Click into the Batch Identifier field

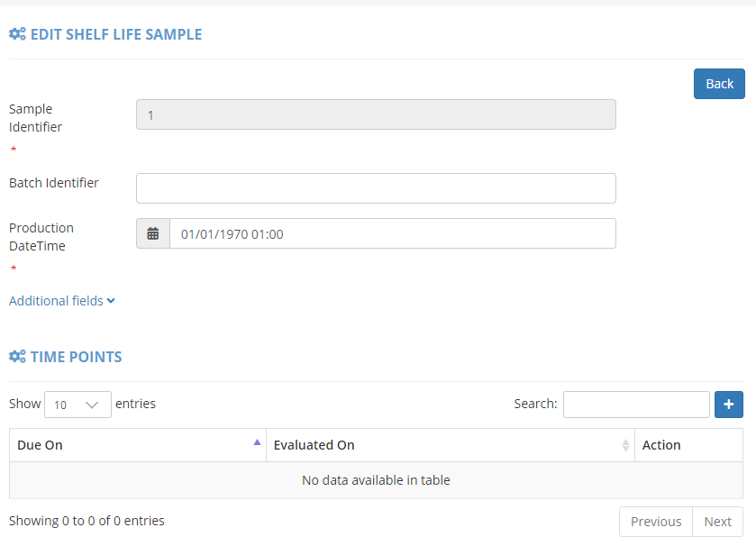(x=376, y=188)
